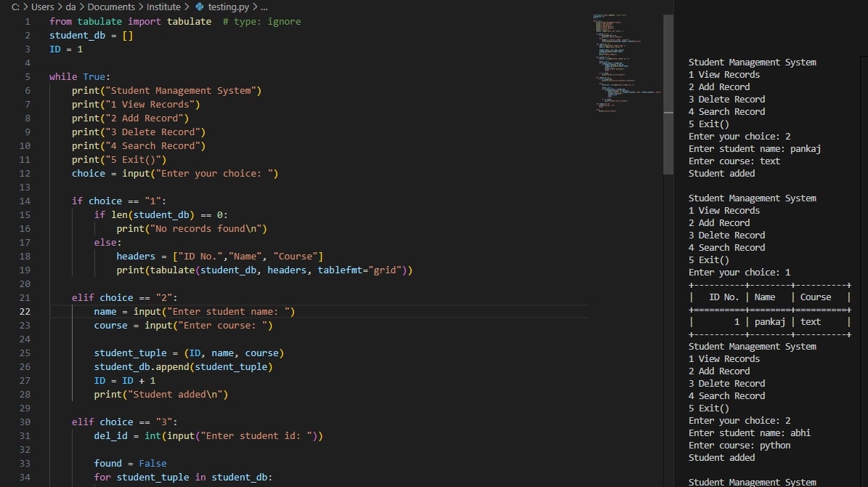Click "da" in the breadcrumb path
The image size is (868, 487).
coord(69,7)
